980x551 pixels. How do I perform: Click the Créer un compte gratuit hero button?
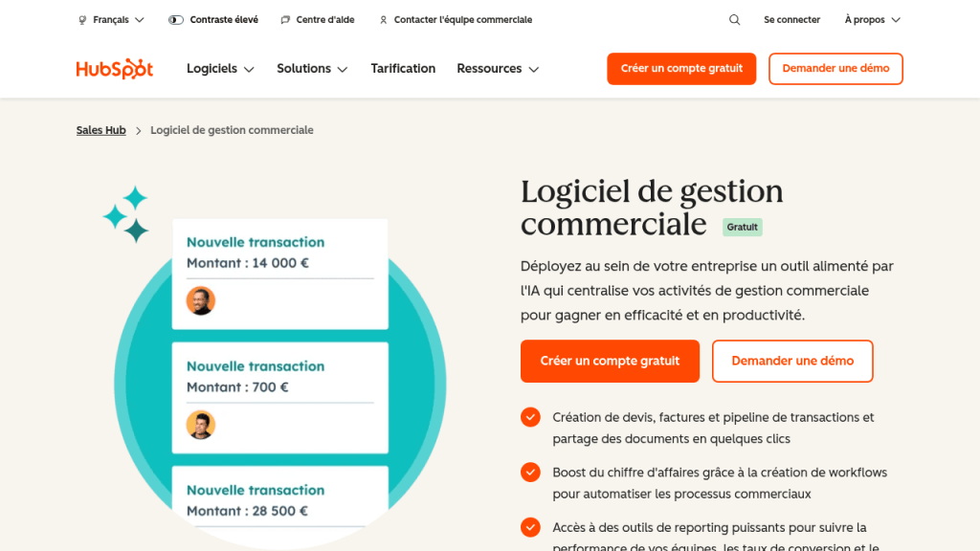pyautogui.click(x=610, y=361)
